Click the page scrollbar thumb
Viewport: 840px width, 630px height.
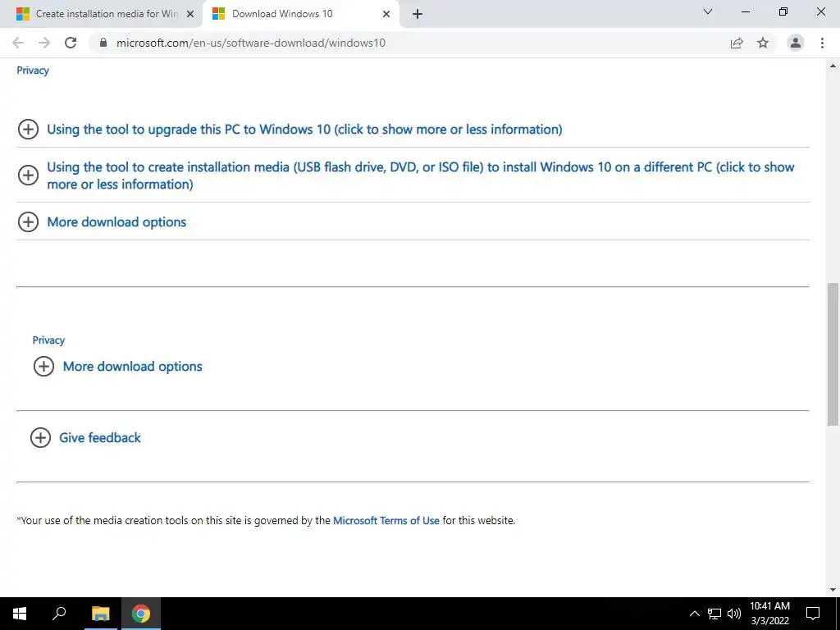pyautogui.click(x=833, y=354)
